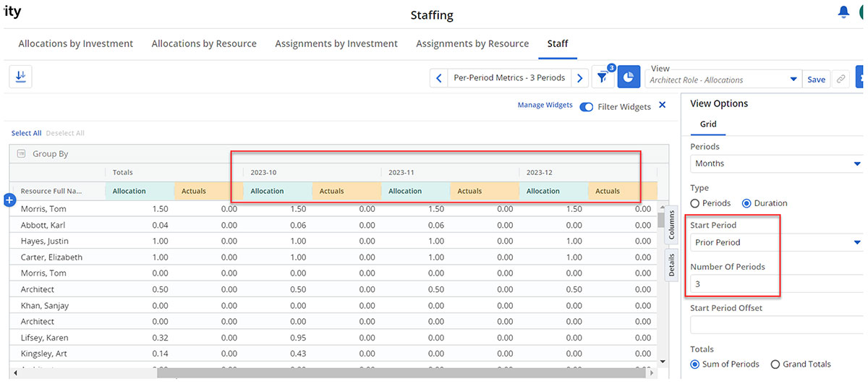Switch to Allocations by Resource tab
Viewport: 868px width, 384px height.
pyautogui.click(x=204, y=43)
